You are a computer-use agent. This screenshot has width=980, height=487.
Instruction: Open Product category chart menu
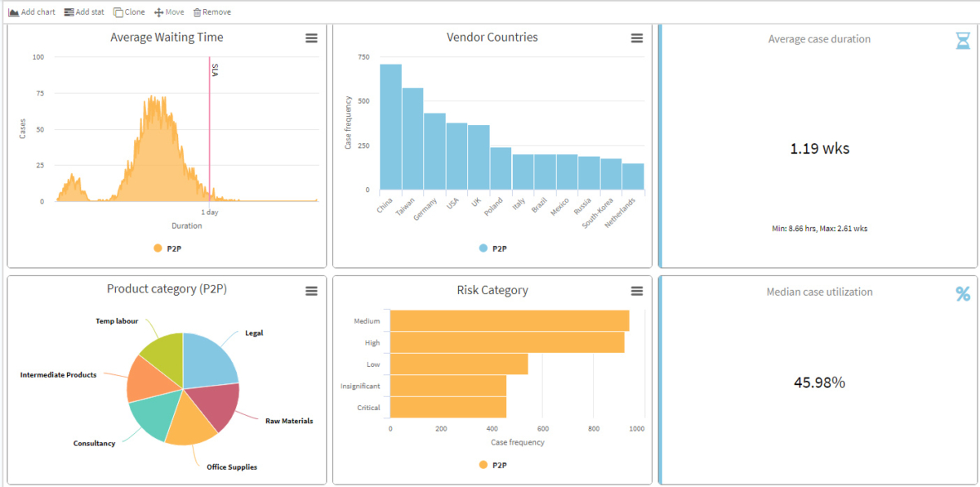(311, 291)
